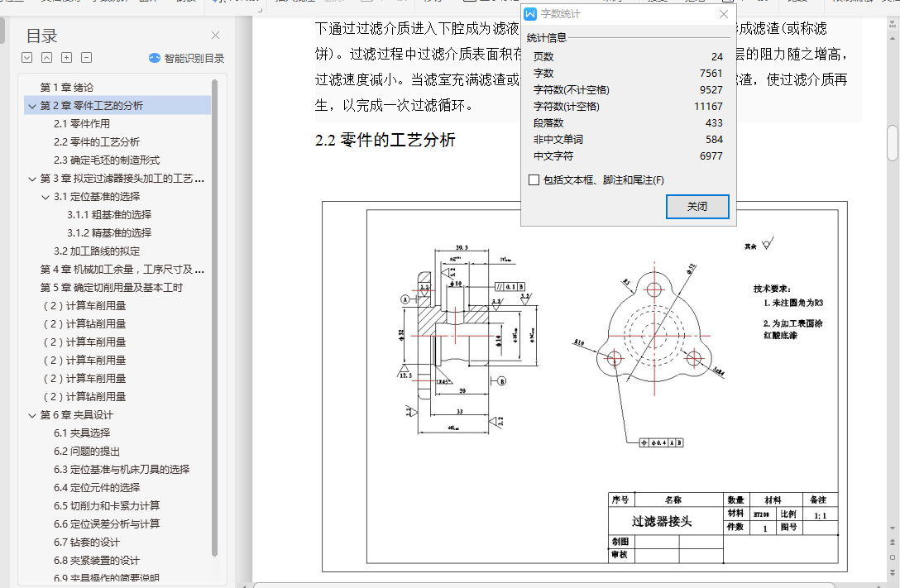The height and width of the screenshot is (588, 900).
Task: Open 3.2 加工路线的拟定 entry
Action: coord(97,251)
